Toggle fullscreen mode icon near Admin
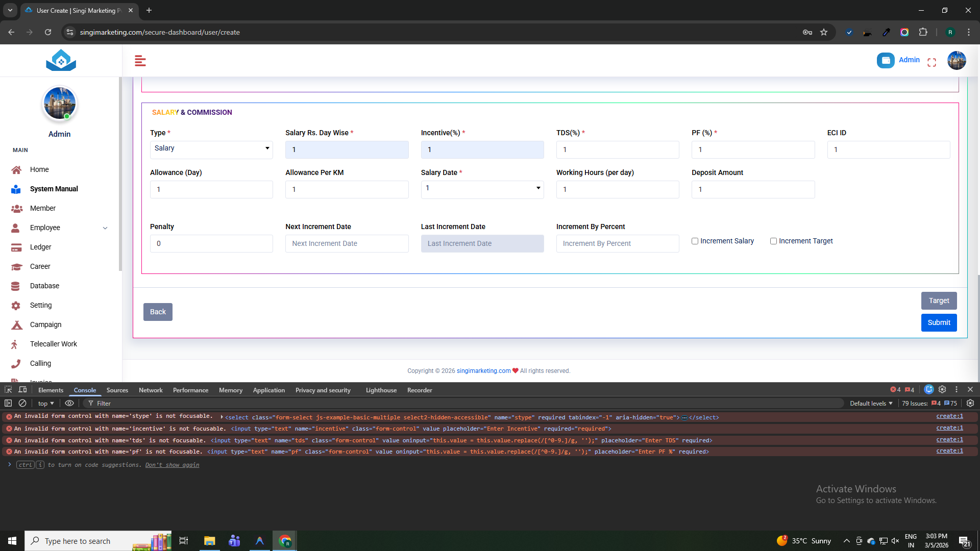 [x=932, y=62]
